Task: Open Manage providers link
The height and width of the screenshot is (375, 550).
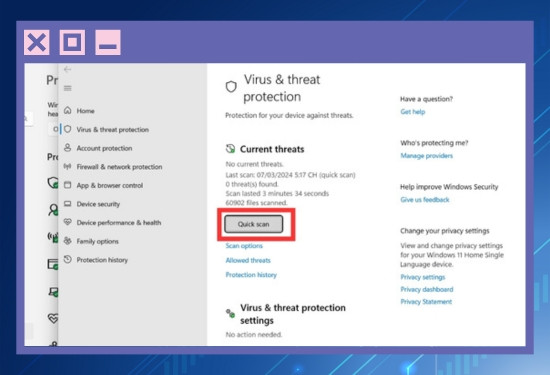Action: click(427, 155)
